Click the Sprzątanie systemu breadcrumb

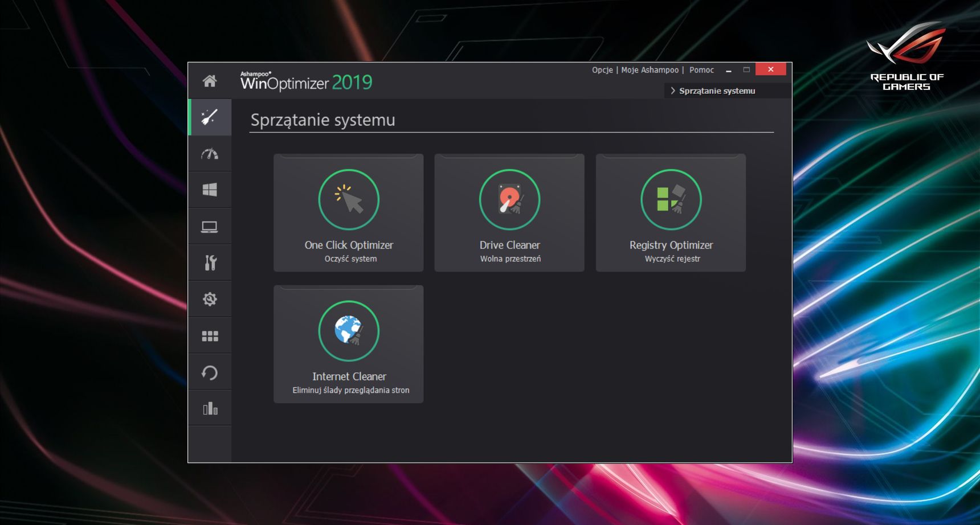(x=717, y=91)
